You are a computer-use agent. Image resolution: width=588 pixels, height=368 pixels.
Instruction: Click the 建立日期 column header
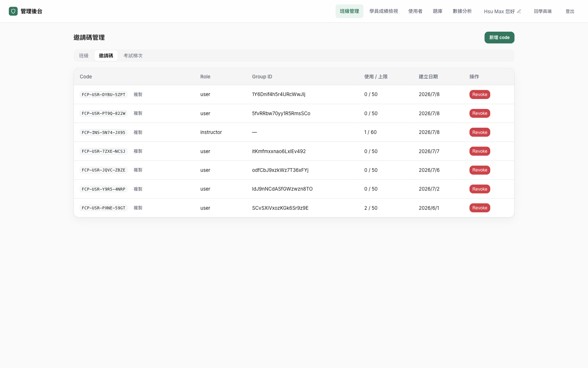point(428,77)
